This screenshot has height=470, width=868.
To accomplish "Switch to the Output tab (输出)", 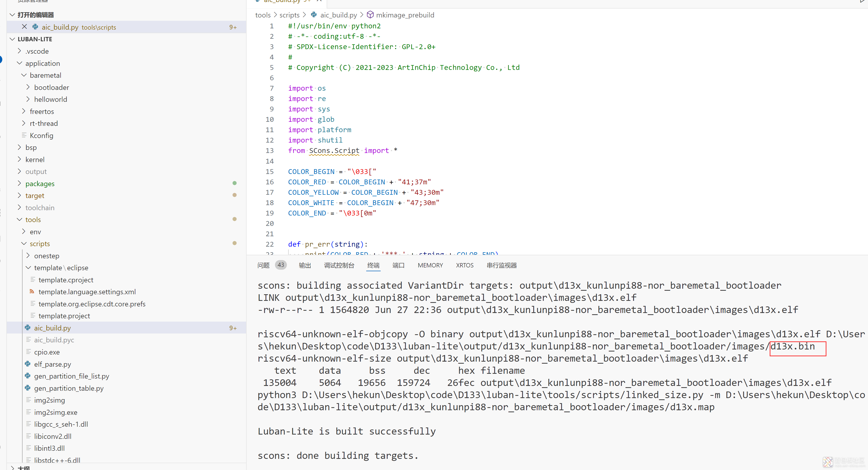I will coord(305,265).
